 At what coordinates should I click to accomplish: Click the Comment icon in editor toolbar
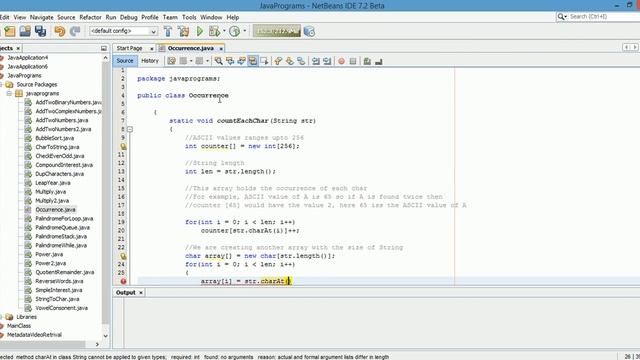pos(367,61)
